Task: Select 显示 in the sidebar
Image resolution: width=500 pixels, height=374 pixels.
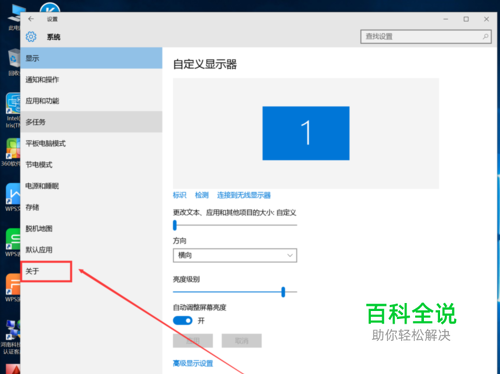Action: click(91, 58)
